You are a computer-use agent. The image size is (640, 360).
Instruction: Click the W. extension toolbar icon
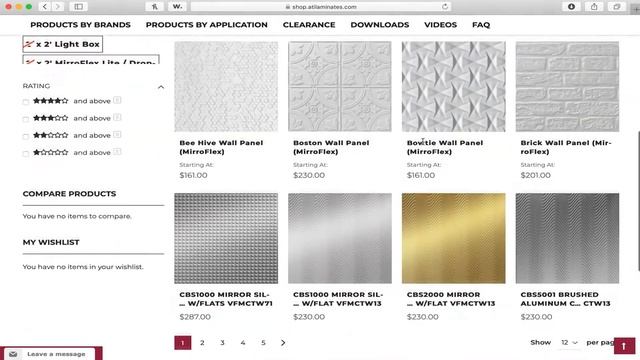tap(177, 7)
